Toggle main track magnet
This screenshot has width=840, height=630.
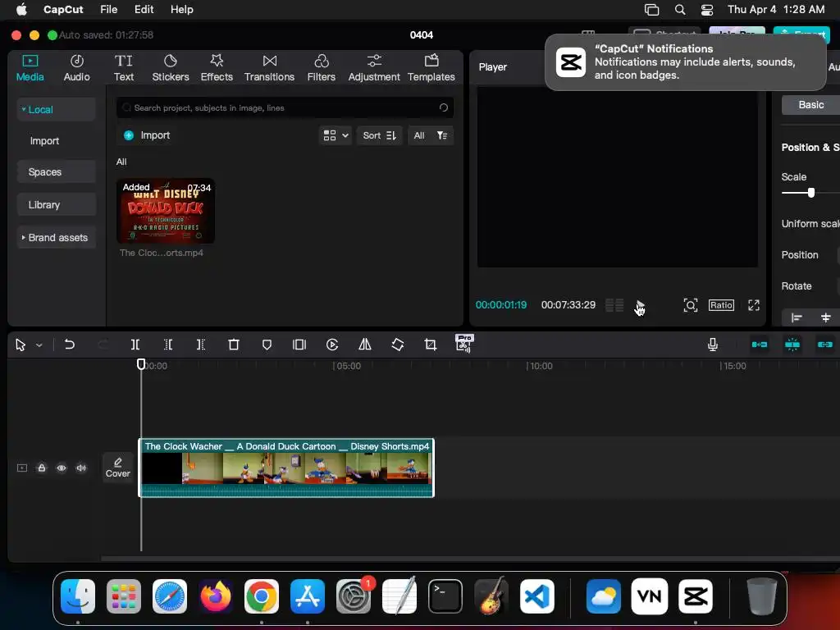point(760,345)
